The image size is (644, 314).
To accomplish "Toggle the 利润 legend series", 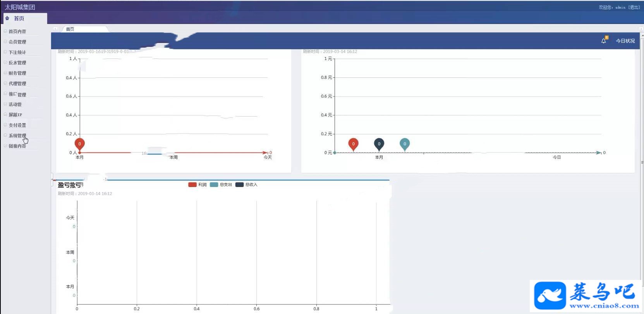I will pyautogui.click(x=197, y=185).
